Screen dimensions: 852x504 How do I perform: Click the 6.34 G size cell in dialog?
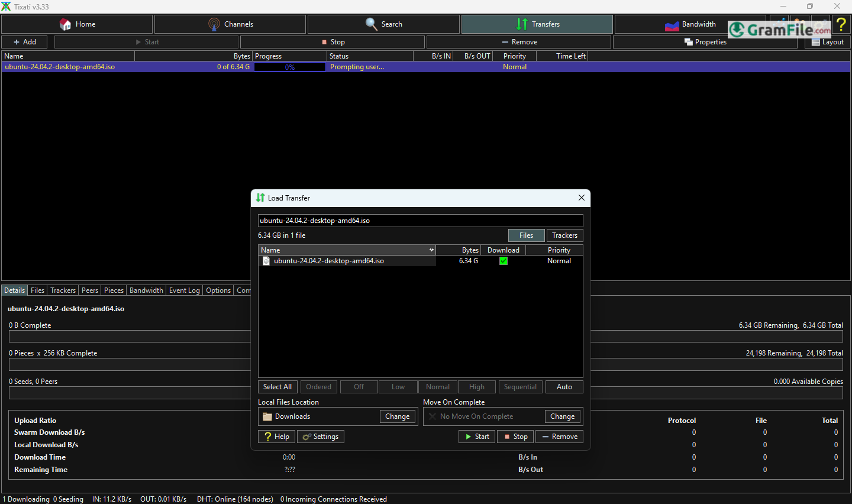coord(469,261)
